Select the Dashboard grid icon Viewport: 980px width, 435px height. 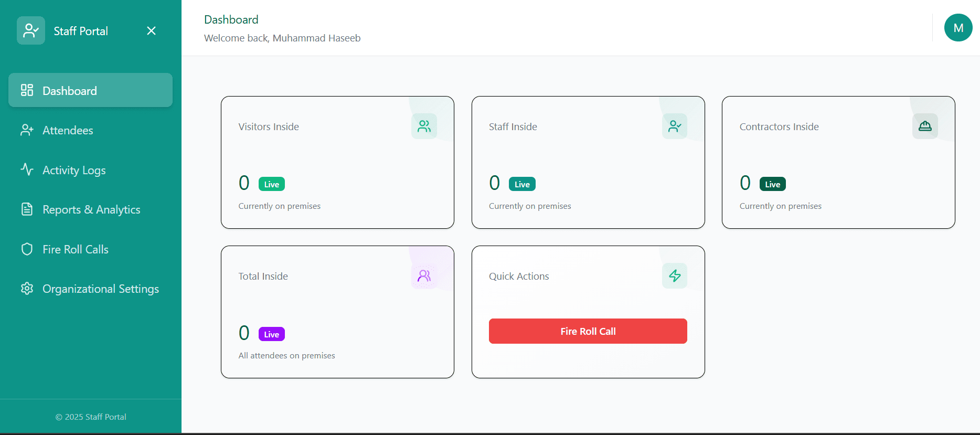26,90
